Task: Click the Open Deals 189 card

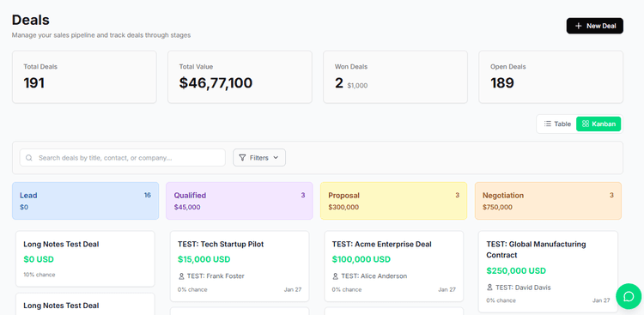Action: point(550,76)
